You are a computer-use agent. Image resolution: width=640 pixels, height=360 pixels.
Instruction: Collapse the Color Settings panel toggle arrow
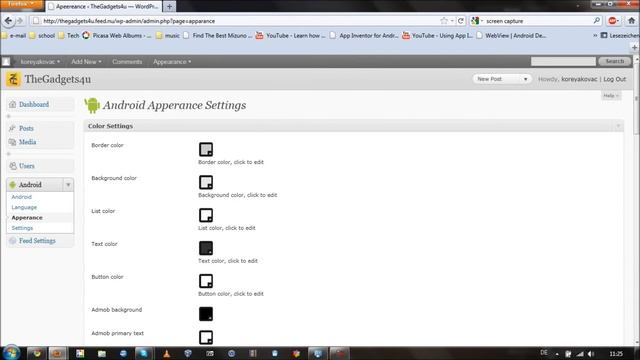(x=618, y=126)
